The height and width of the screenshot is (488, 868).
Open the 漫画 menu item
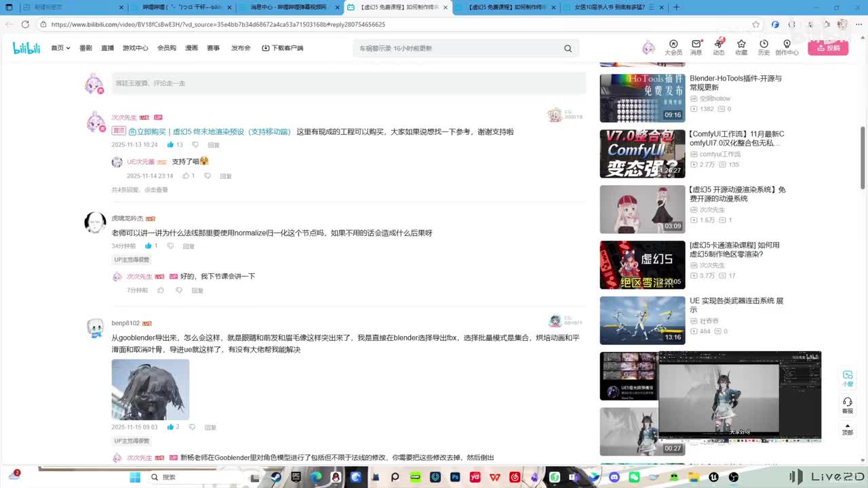[192, 48]
